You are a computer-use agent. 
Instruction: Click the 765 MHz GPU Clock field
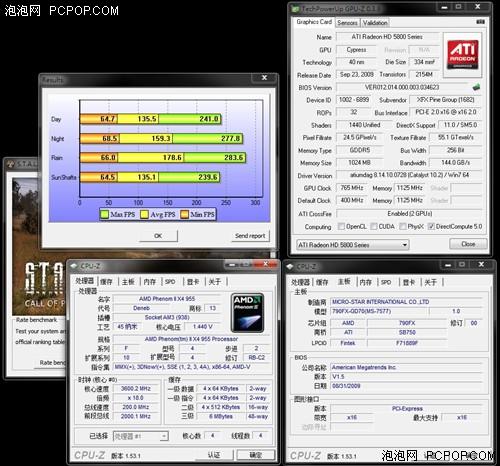(352, 188)
